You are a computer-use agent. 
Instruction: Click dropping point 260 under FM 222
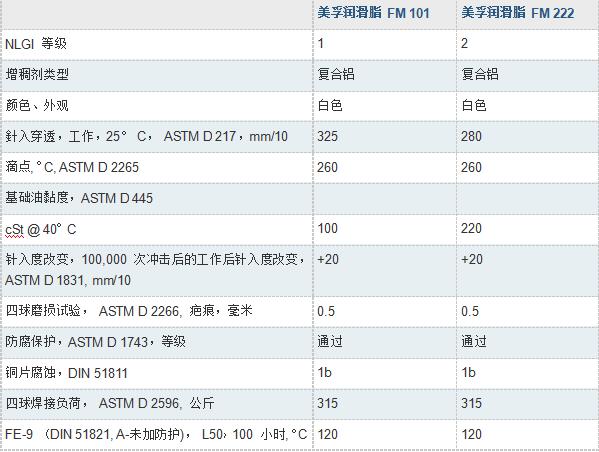(x=471, y=167)
